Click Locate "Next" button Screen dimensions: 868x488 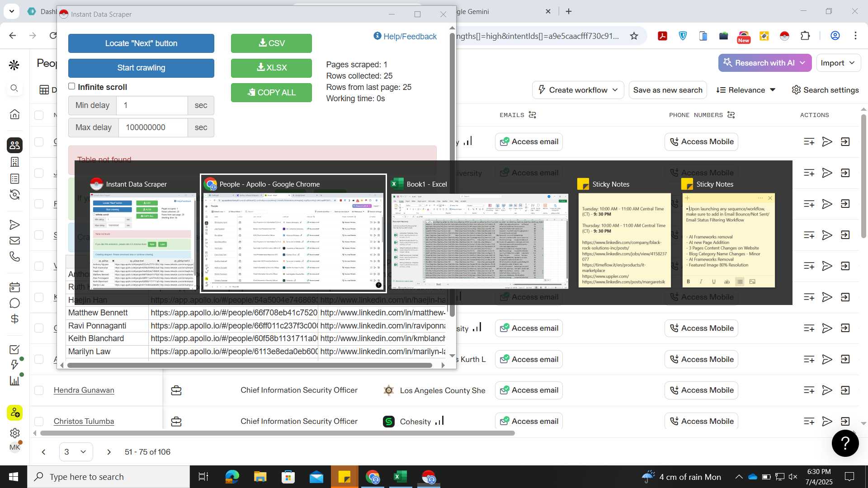coord(141,43)
